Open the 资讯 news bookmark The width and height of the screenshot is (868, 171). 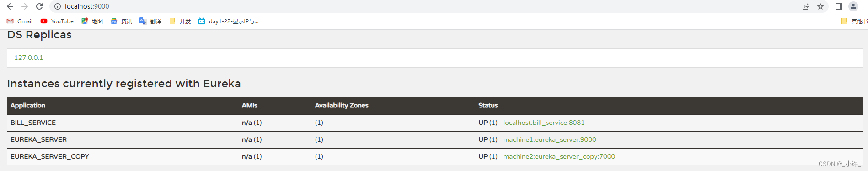121,21
